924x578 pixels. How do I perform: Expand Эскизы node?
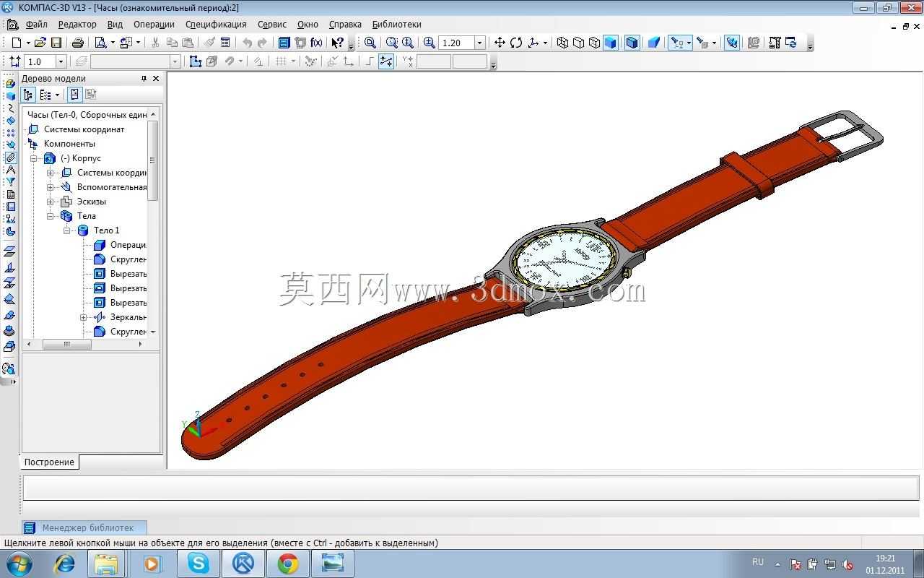click(x=51, y=202)
